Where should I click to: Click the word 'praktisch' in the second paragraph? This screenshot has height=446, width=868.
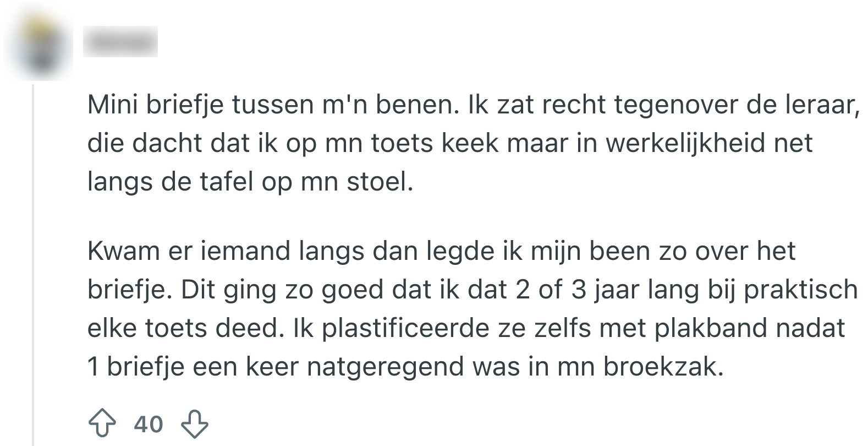[x=800, y=290]
